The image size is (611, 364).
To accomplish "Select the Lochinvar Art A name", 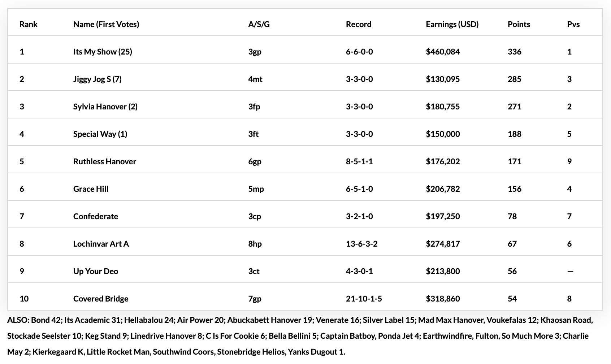I will pyautogui.click(x=101, y=244).
